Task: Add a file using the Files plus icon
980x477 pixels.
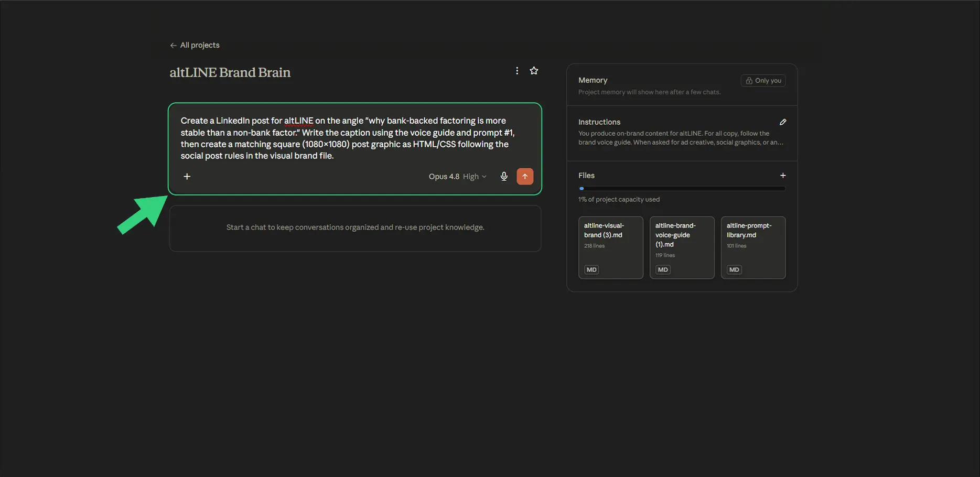Action: click(x=783, y=176)
